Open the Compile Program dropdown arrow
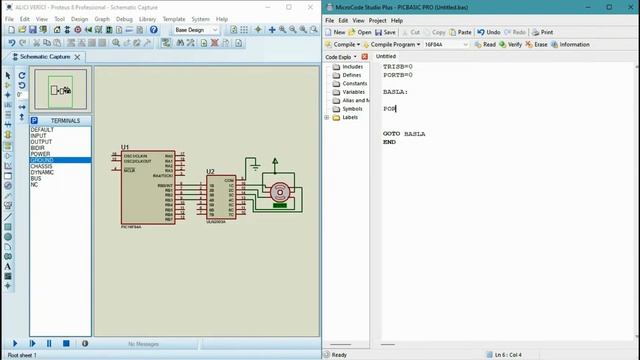640x360 pixels. click(418, 44)
